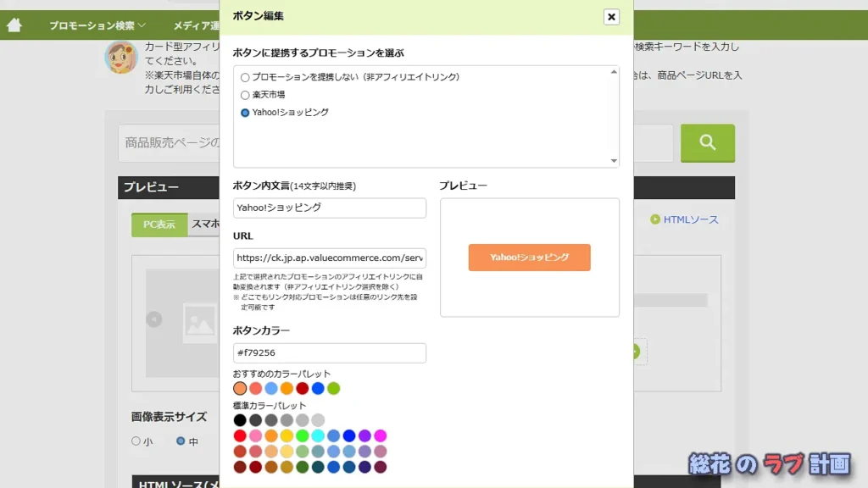Switch to スマホ display tab

[204, 224]
